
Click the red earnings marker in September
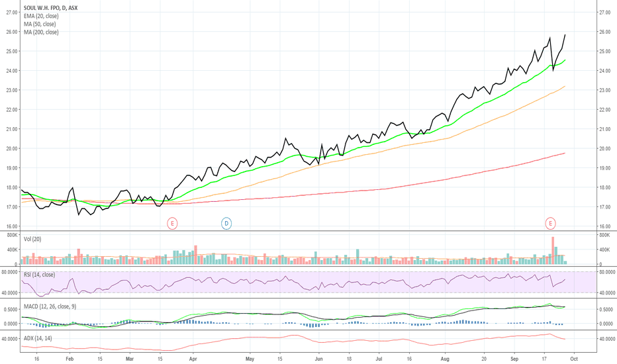point(551,224)
